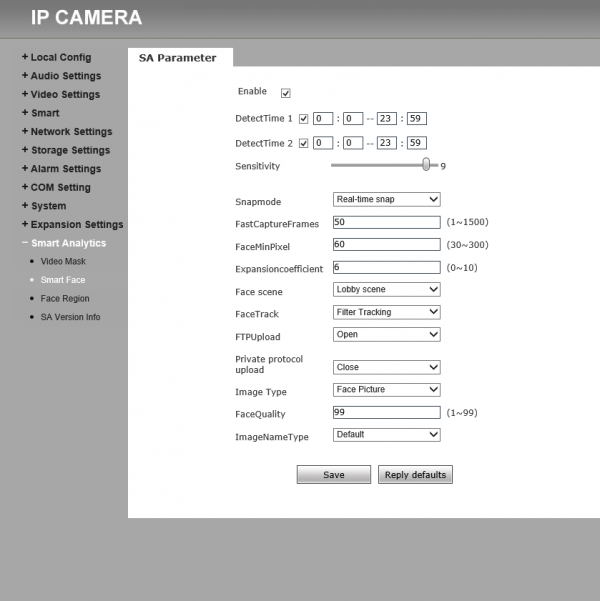Open the ImageNameType dropdown
The height and width of the screenshot is (601, 600).
tap(386, 435)
